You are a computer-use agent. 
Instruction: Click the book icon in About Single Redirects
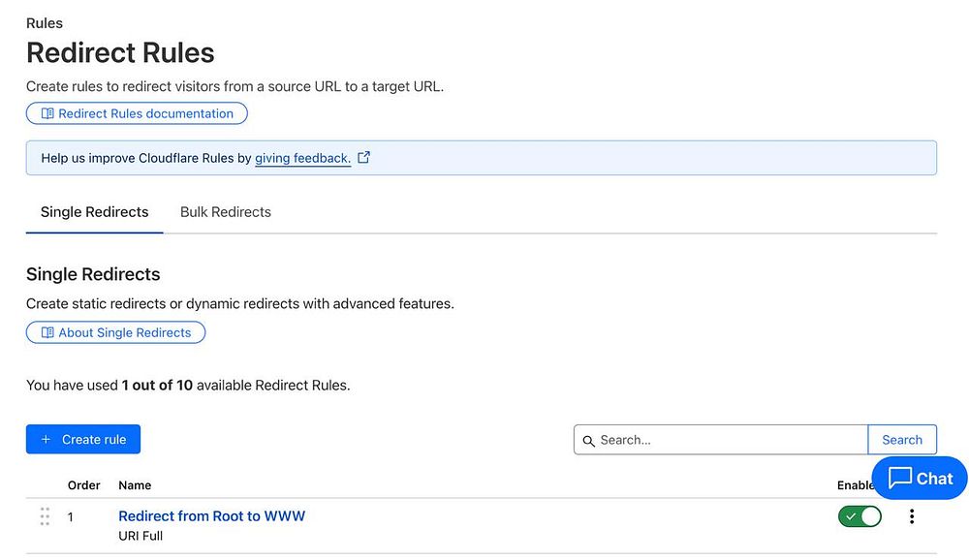click(47, 332)
